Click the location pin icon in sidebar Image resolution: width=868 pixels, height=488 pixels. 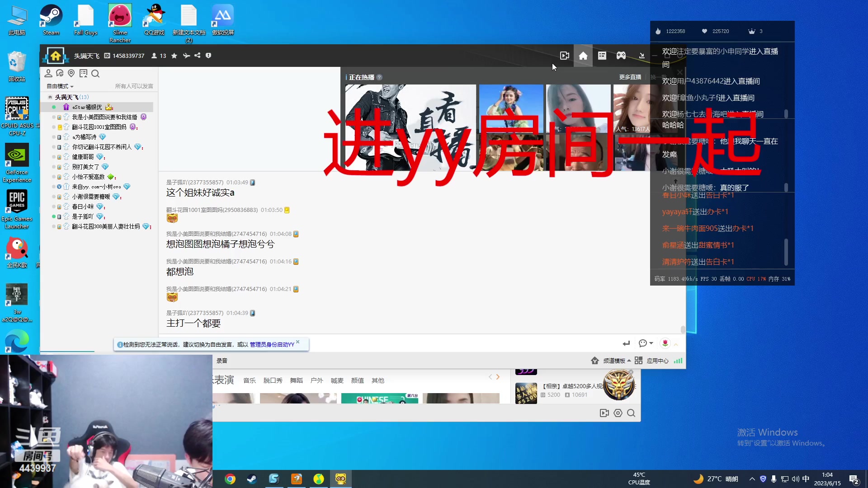[71, 73]
